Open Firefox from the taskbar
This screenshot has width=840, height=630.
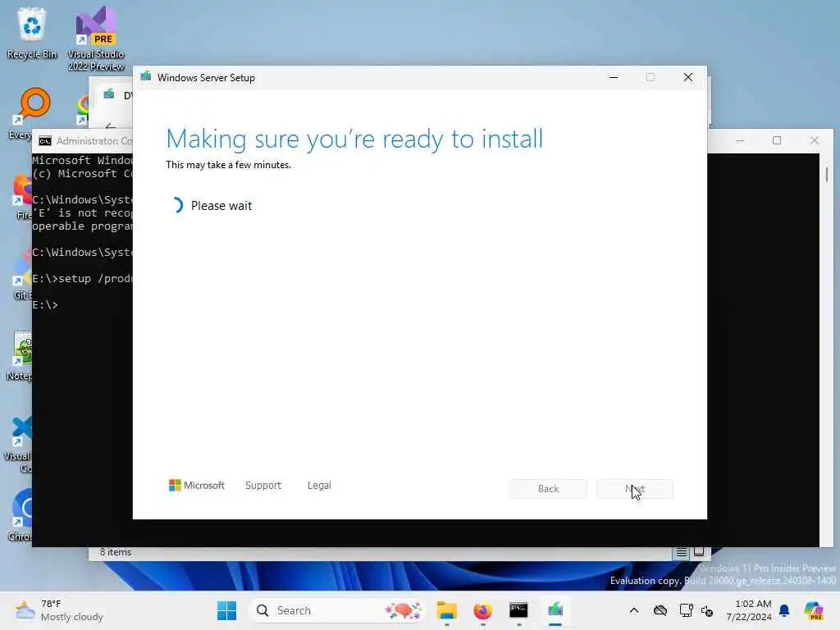[482, 610]
